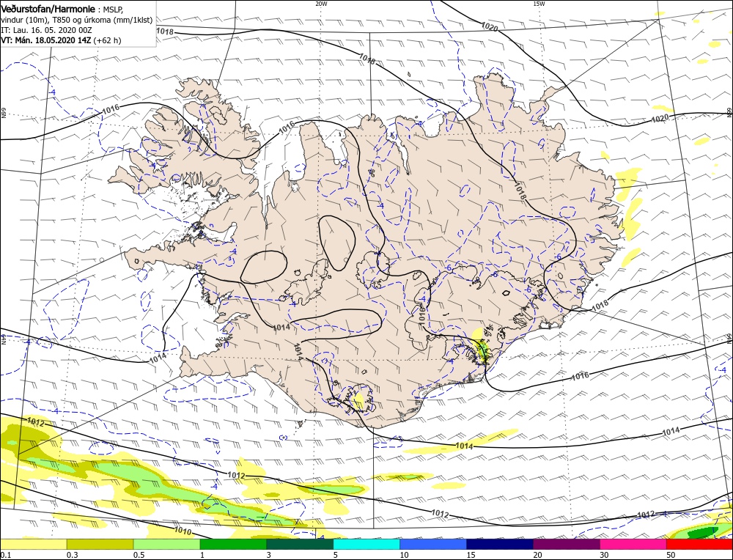Pick the dark green 3–5 legend swatch

[300, 544]
